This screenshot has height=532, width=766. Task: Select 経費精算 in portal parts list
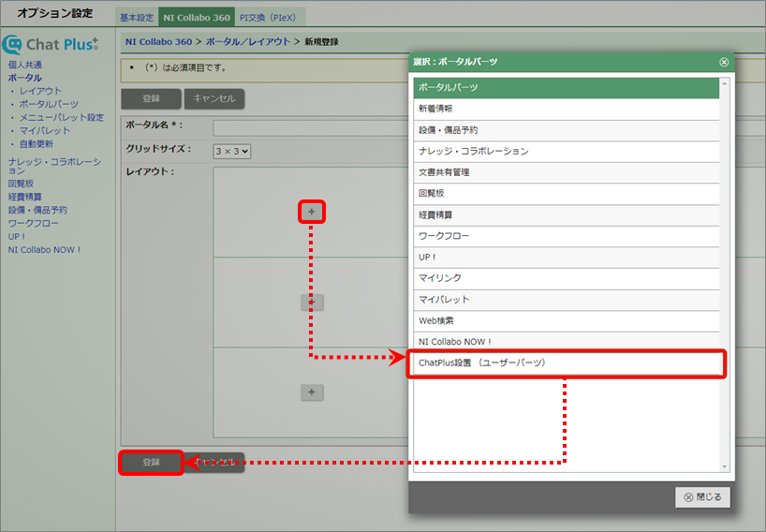point(567,214)
